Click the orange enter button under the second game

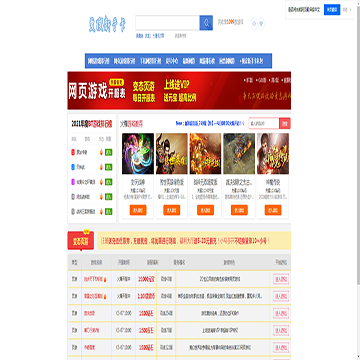coord(172,210)
